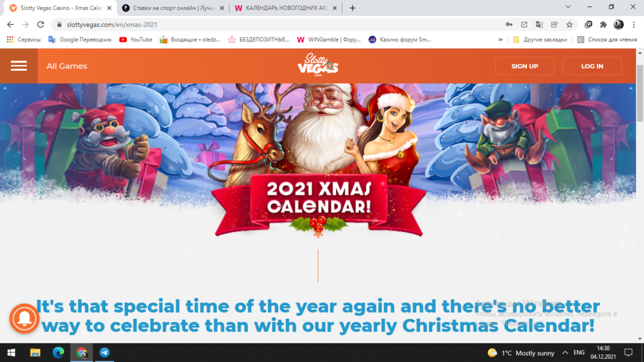Show hidden system tray icons
This screenshot has height=362, width=644.
pos(565,352)
